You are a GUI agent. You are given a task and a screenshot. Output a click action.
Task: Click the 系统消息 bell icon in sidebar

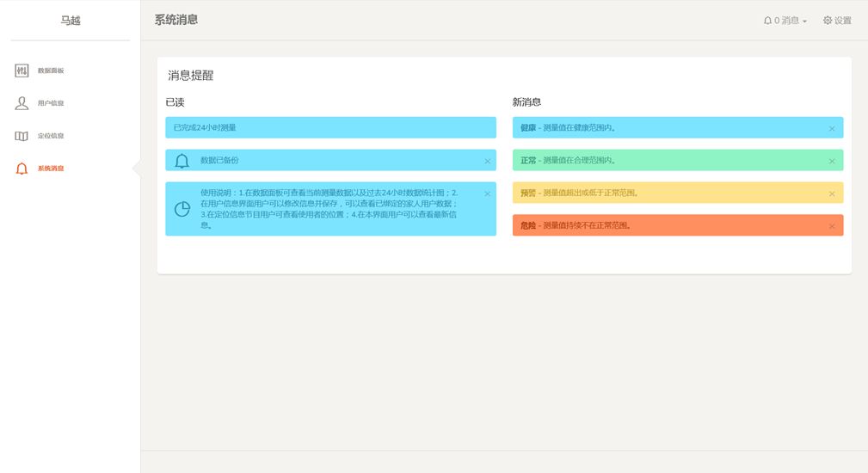click(22, 169)
